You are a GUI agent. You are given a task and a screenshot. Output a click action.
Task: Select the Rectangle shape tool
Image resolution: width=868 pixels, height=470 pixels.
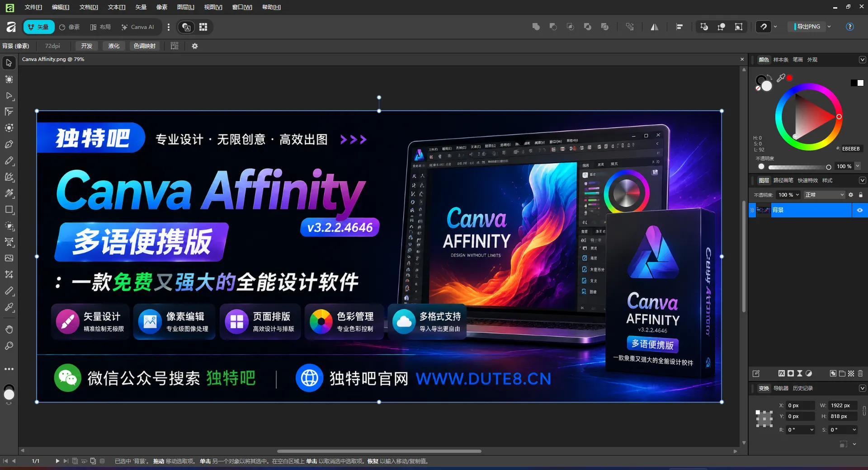pos(9,210)
